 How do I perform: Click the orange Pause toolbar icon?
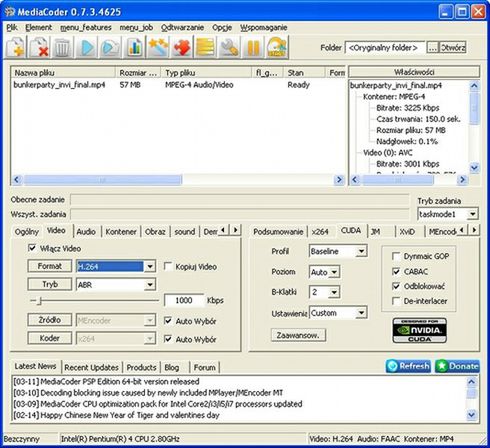[253, 47]
